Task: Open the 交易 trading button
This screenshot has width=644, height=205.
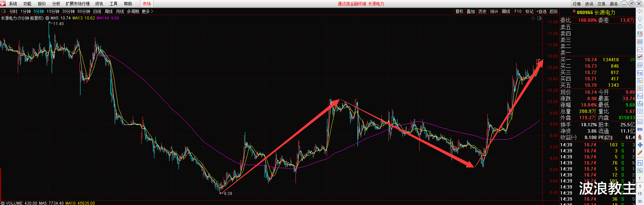Action: click(x=601, y=4)
